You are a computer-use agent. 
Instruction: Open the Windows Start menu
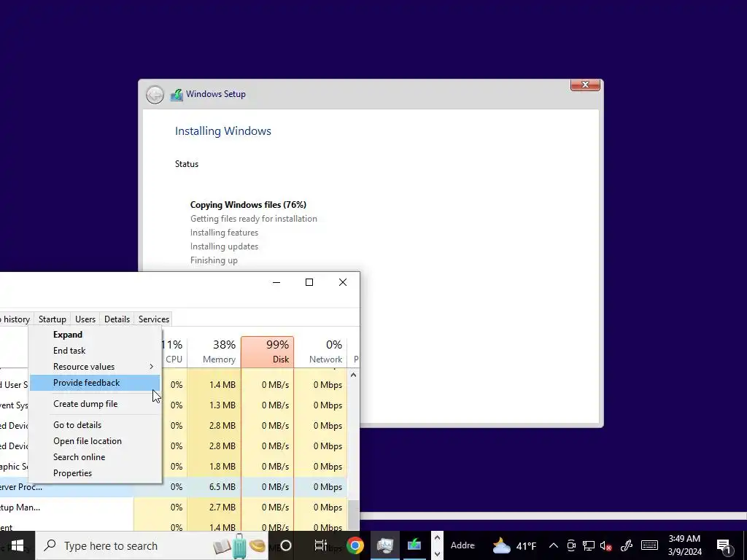(x=18, y=545)
